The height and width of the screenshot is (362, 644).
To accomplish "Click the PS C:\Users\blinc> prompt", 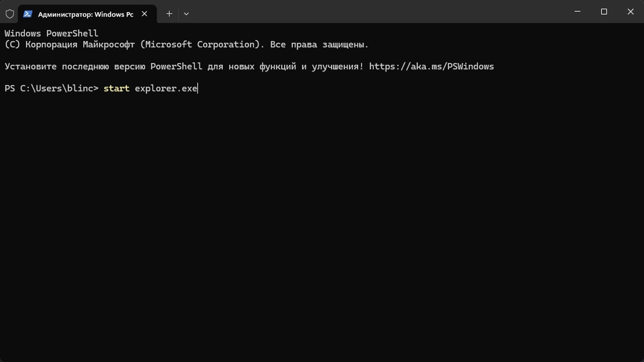I will pyautogui.click(x=51, y=88).
